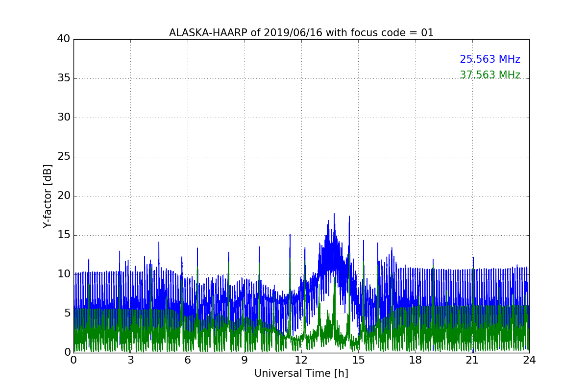
Task: Click the tallest blue peak near 17 dB
Action: 334,214
